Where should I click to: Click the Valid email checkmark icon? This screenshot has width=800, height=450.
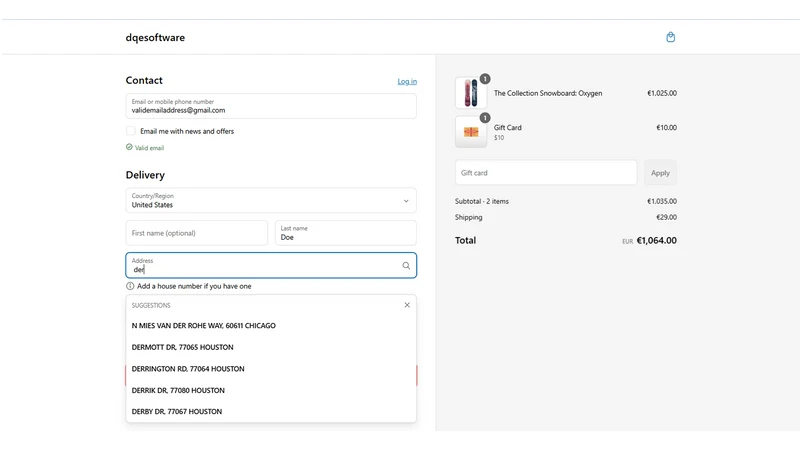[129, 147]
